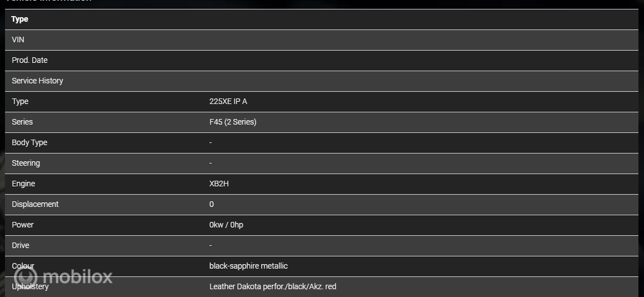Viewport: 644px width, 297px height.
Task: Click the XB2H engine value
Action: click(219, 184)
